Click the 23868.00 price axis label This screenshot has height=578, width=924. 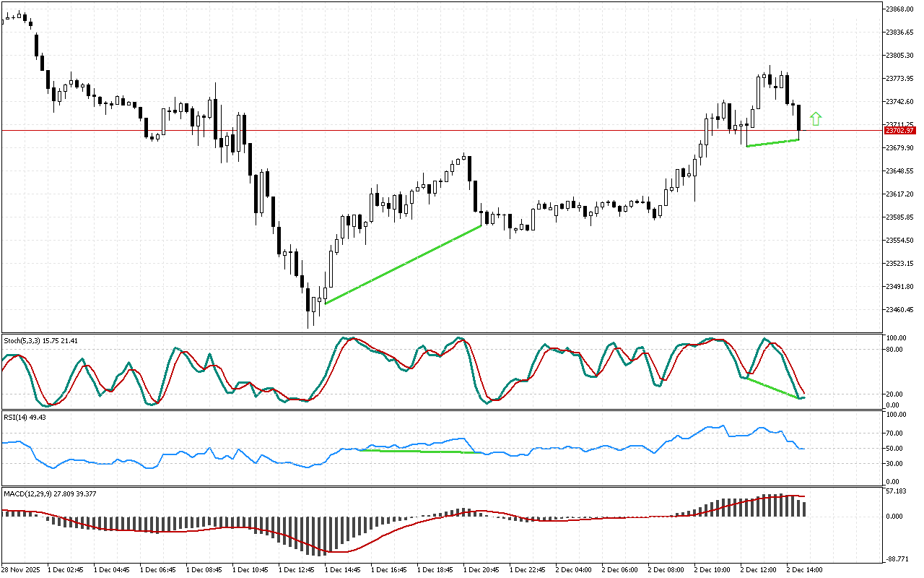[x=899, y=9]
